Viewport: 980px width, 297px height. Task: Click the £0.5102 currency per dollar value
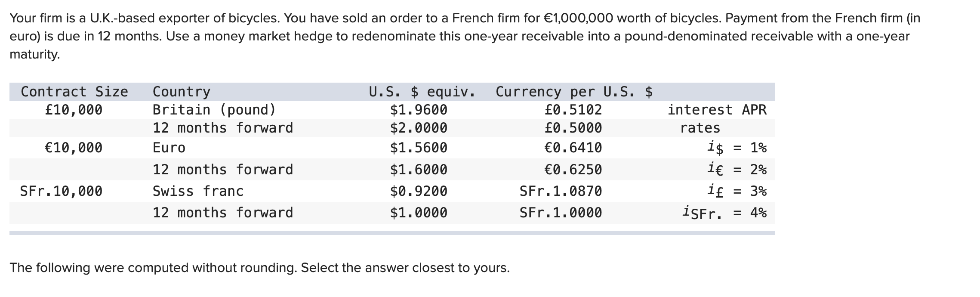tap(573, 110)
